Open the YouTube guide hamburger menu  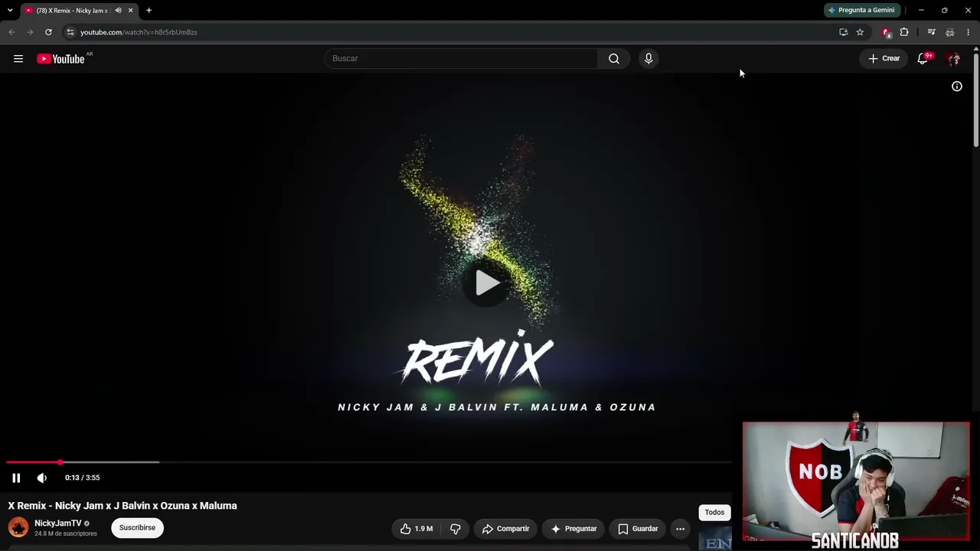click(18, 59)
